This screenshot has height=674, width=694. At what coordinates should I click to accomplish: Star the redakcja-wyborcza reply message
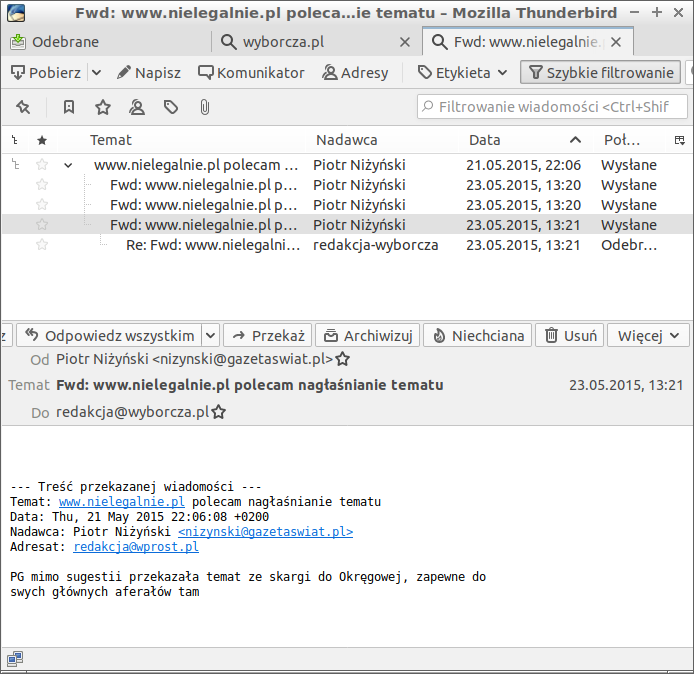point(42,244)
